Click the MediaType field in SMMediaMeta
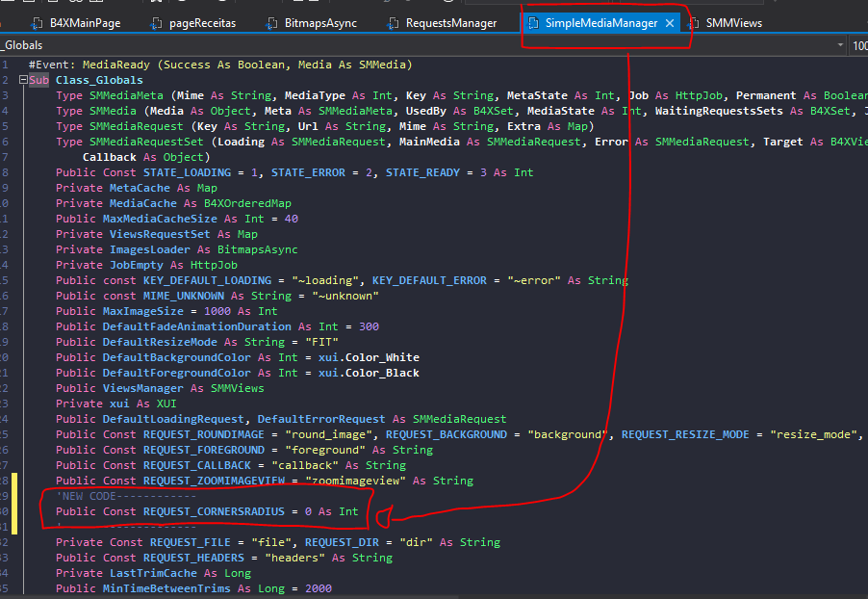Viewport: 868px width, 599px height. (315, 96)
